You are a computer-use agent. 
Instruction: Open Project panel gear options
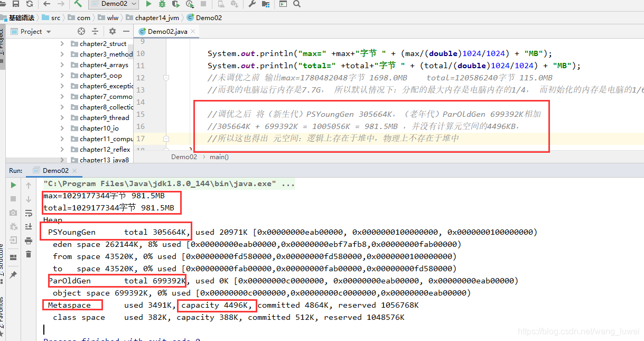(112, 31)
